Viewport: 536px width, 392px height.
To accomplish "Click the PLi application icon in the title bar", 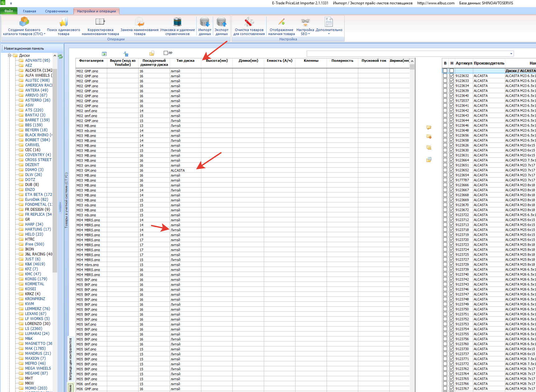I will (3, 3).
